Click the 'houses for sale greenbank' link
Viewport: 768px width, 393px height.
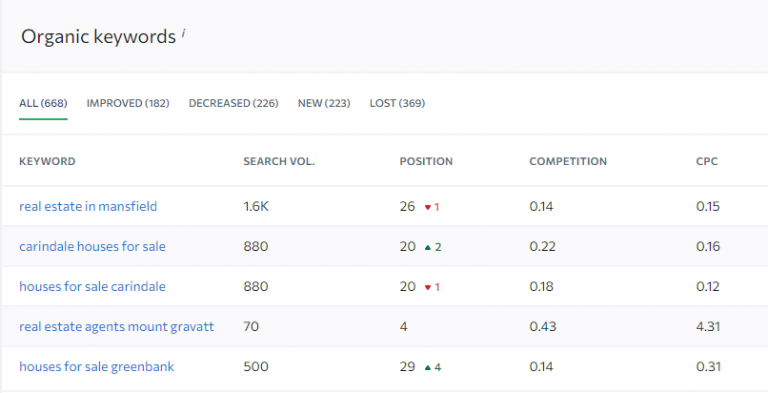pos(96,367)
